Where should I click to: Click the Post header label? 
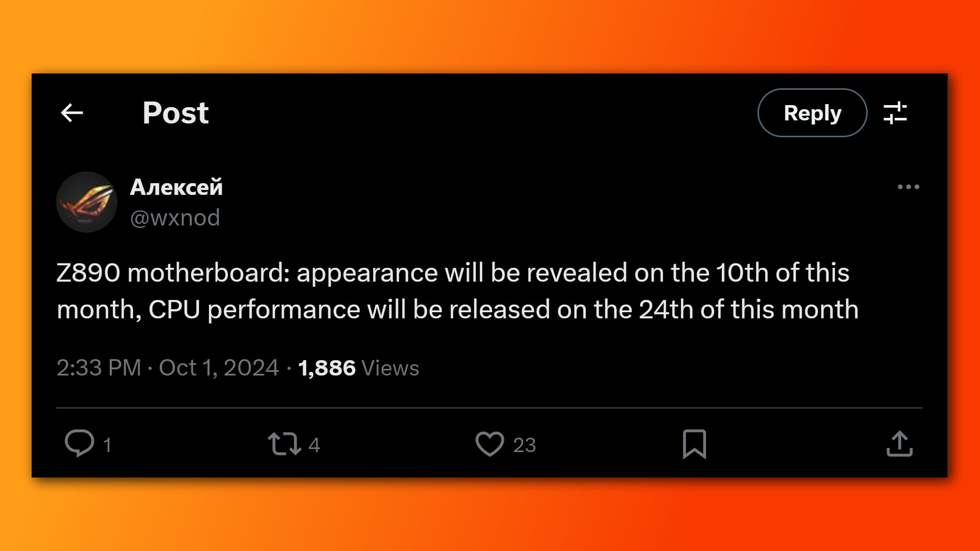pyautogui.click(x=176, y=112)
